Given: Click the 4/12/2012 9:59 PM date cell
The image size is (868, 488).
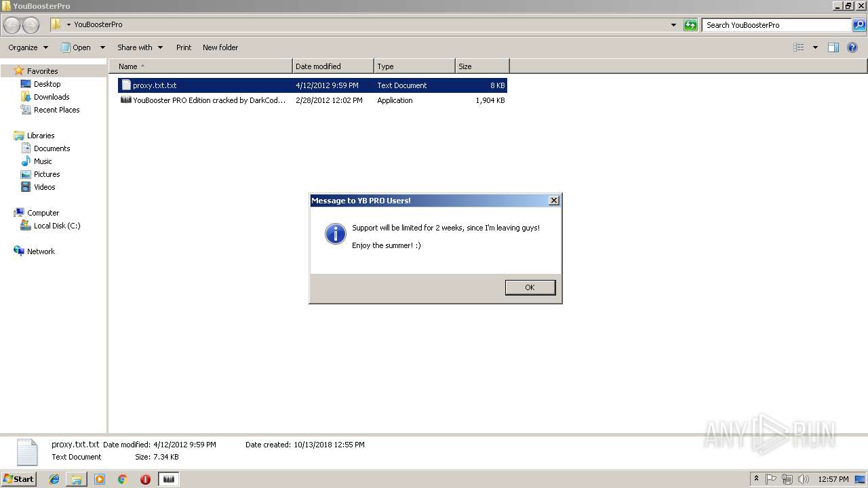Looking at the screenshot, I should coord(327,85).
